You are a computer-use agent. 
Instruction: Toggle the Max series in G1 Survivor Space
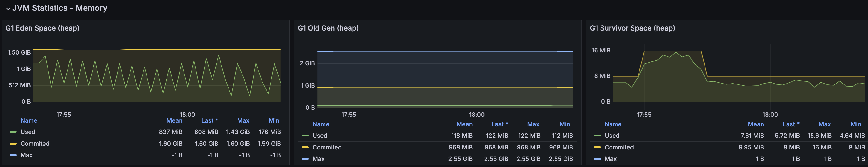pos(610,159)
